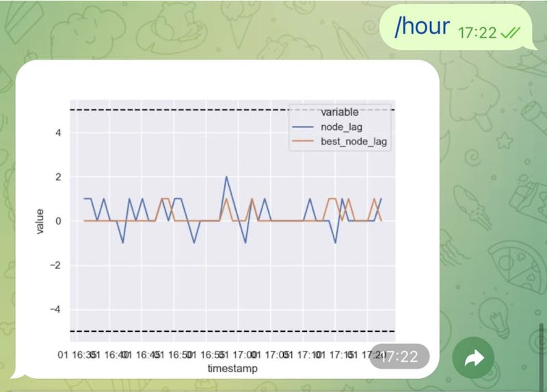Click the forward arrow button beside chart
The image size is (547, 392).
[x=475, y=358]
